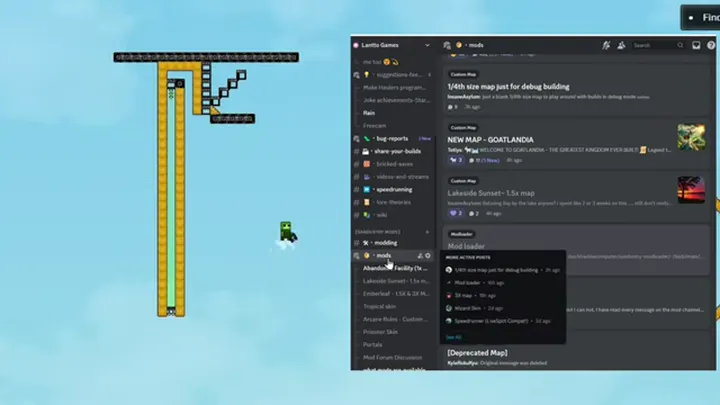Click notification settings bell in mods header

pos(606,45)
